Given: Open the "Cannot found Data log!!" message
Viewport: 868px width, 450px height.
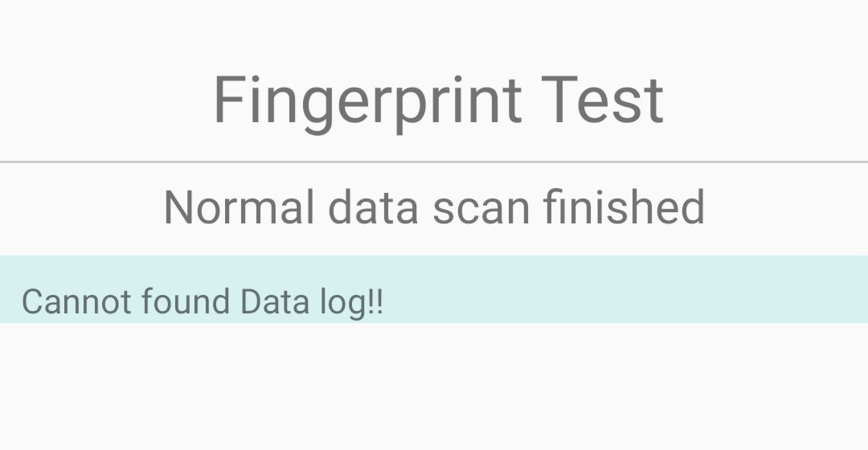Looking at the screenshot, I should click(203, 302).
